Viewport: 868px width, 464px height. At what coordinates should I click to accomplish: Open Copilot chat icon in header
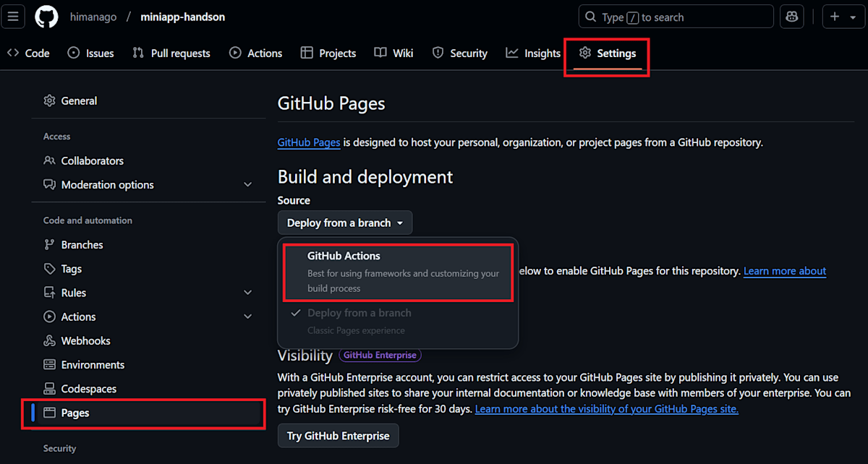792,17
